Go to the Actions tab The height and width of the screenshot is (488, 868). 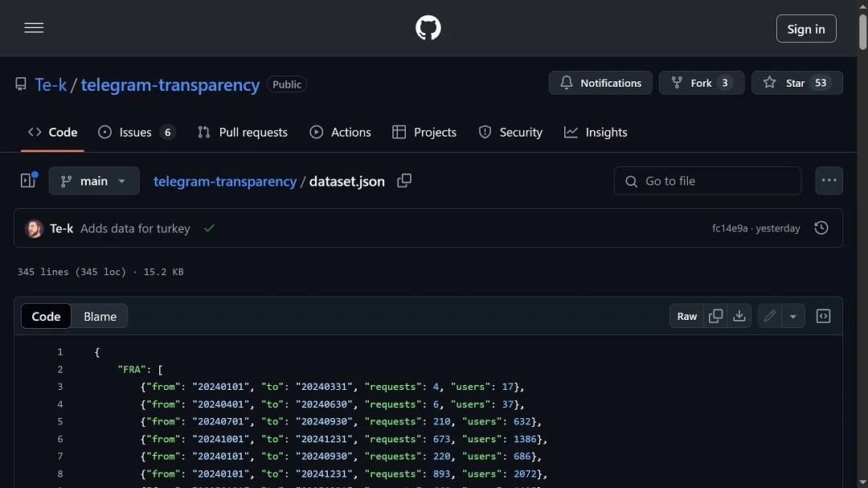click(341, 133)
